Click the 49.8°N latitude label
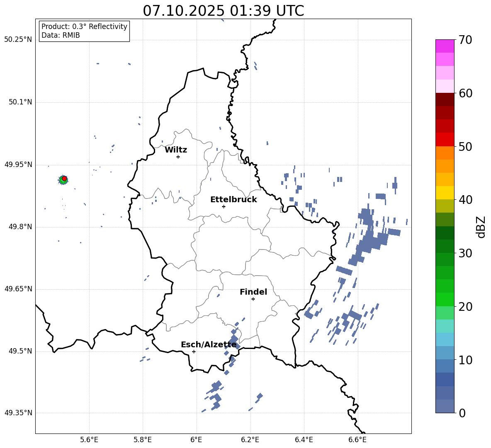 coord(20,227)
